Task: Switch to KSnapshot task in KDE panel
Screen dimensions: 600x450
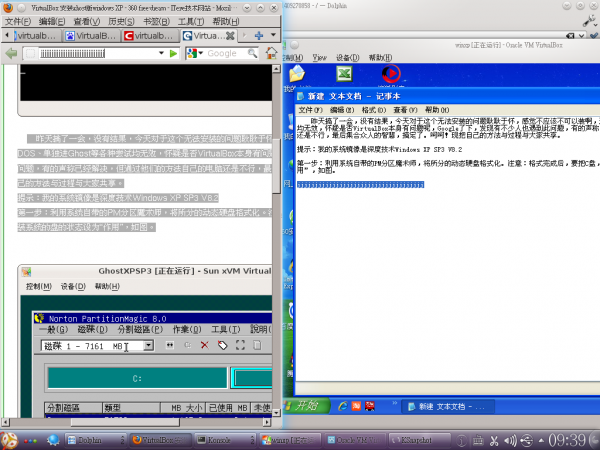Action: pos(419,440)
